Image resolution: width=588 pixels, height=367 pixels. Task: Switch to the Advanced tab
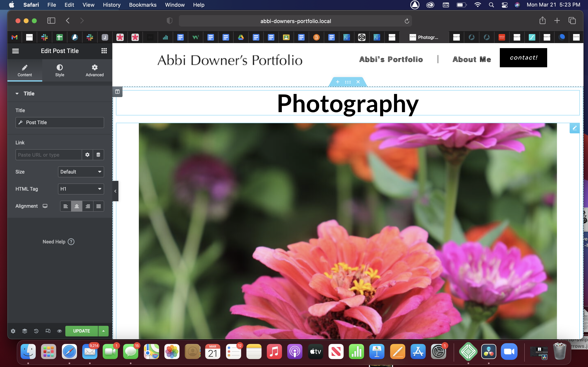pos(95,70)
